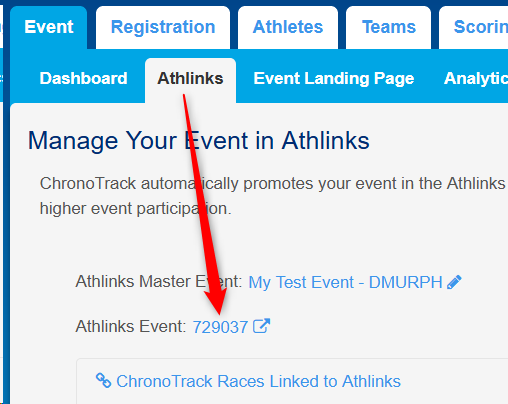Switch to the Registration tab
Viewport: 508px width, 404px height.
[x=163, y=27]
